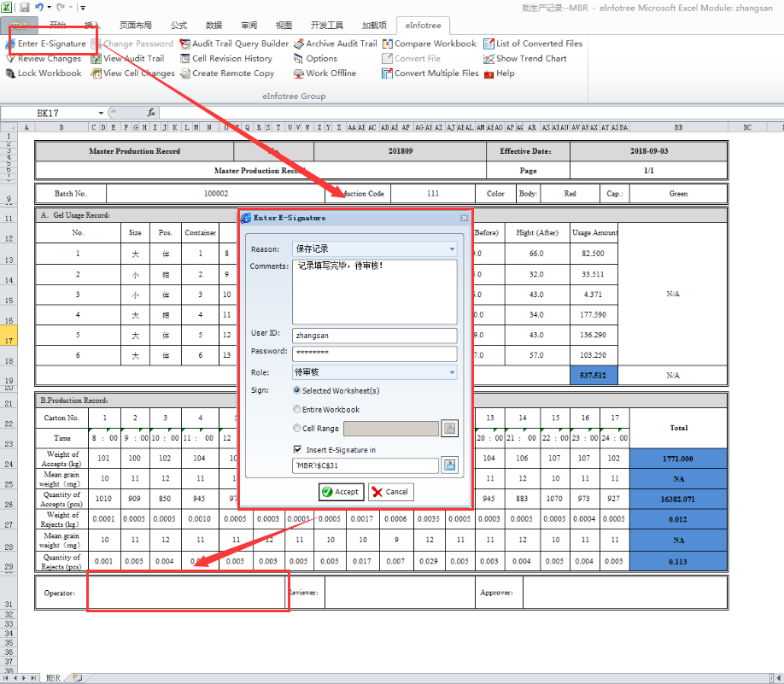Select the Cell Range radio option
The height and width of the screenshot is (684, 784).
pyautogui.click(x=297, y=429)
